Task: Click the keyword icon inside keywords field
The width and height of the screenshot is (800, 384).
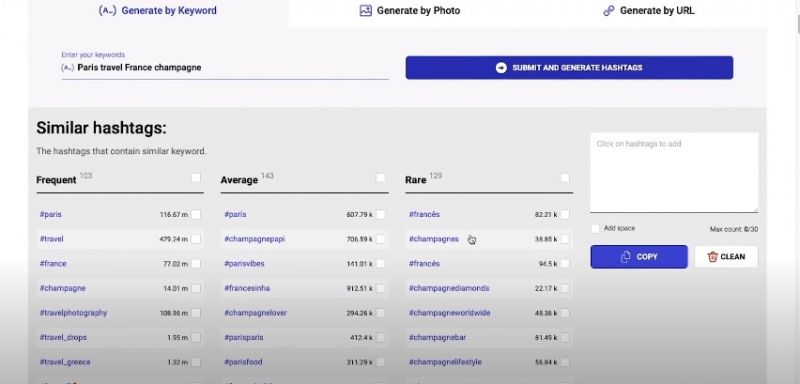Action: click(x=67, y=68)
